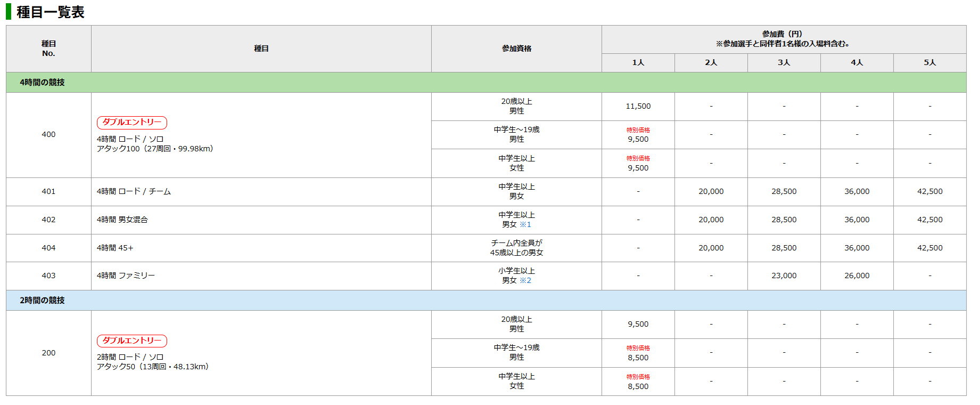Image resolution: width=980 pixels, height=405 pixels.
Task: Select the 4時間 男女混合 event name
Action: pyautogui.click(x=122, y=220)
